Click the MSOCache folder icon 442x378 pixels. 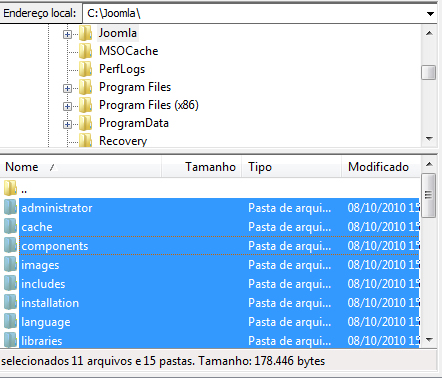(x=85, y=51)
